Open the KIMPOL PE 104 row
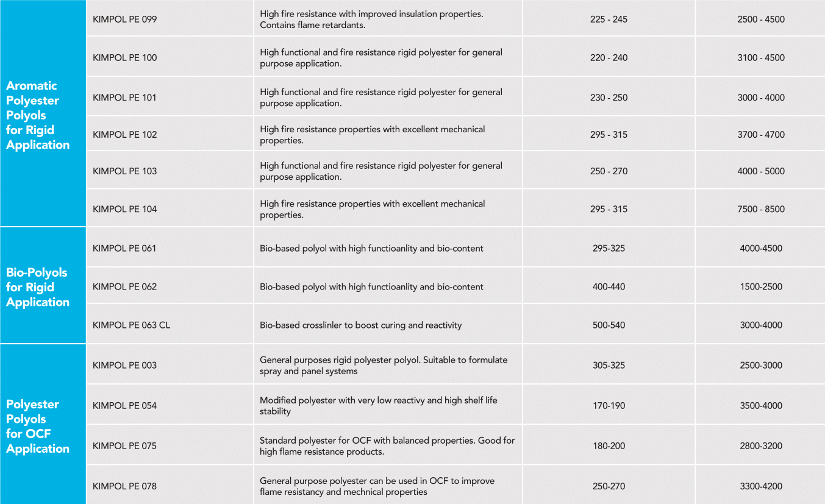Image resolution: width=825 pixels, height=504 pixels. [124, 209]
